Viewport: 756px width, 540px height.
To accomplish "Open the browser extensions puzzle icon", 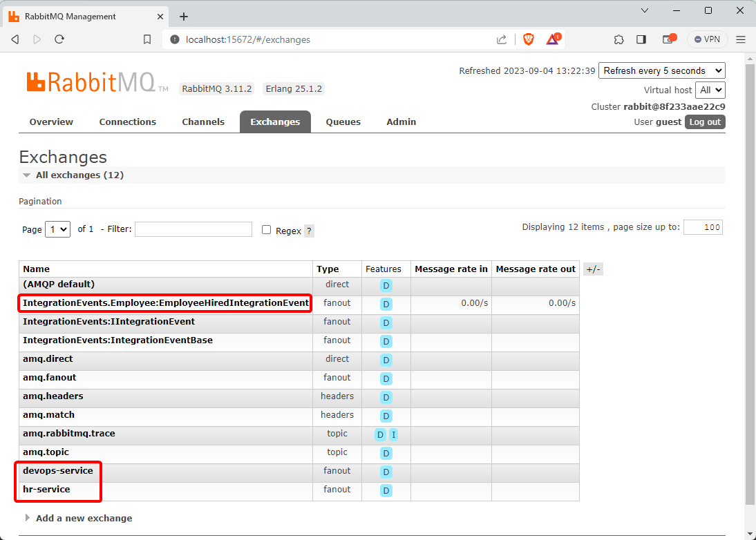I will point(618,39).
